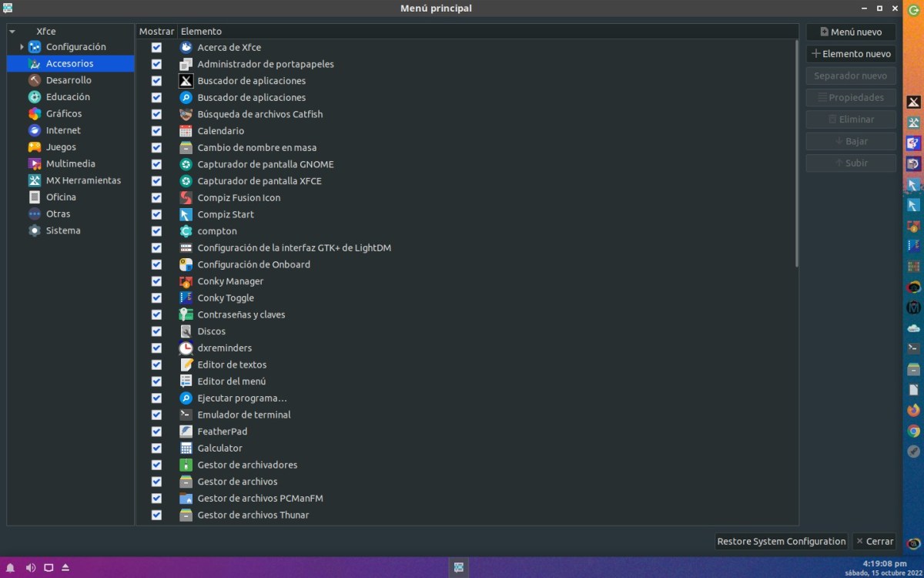Open Firefox from the side dock
The width and height of the screenshot is (924, 578).
[914, 410]
